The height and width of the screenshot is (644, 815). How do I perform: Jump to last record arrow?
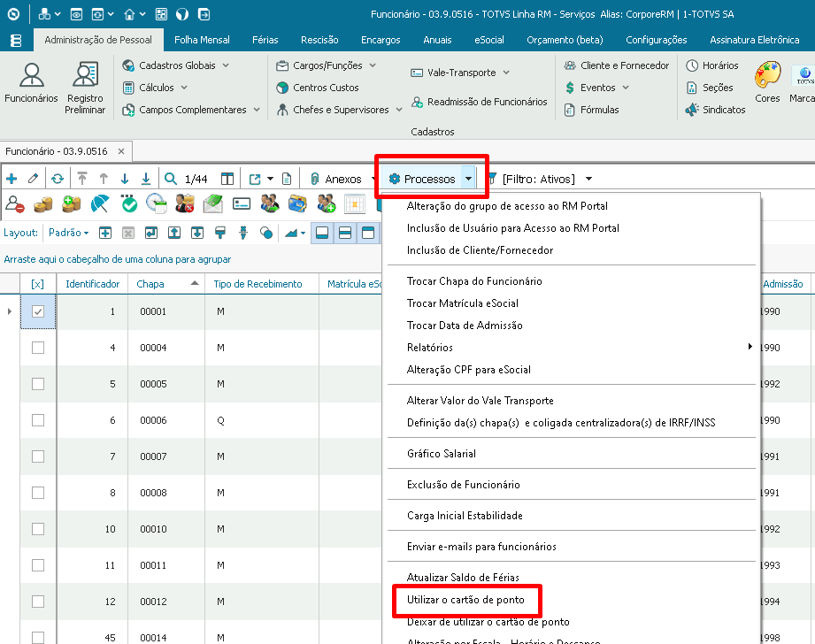pos(146,179)
